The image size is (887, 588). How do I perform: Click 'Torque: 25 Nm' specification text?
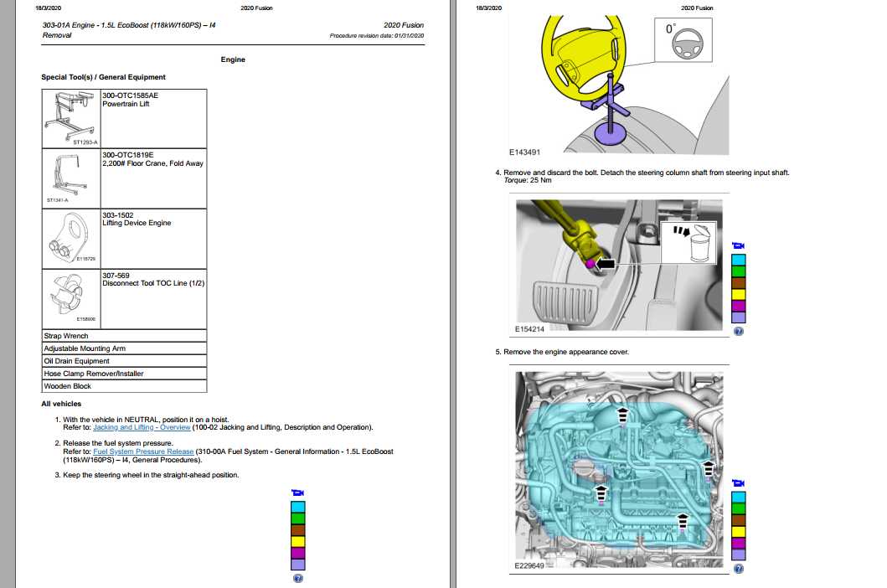(527, 181)
